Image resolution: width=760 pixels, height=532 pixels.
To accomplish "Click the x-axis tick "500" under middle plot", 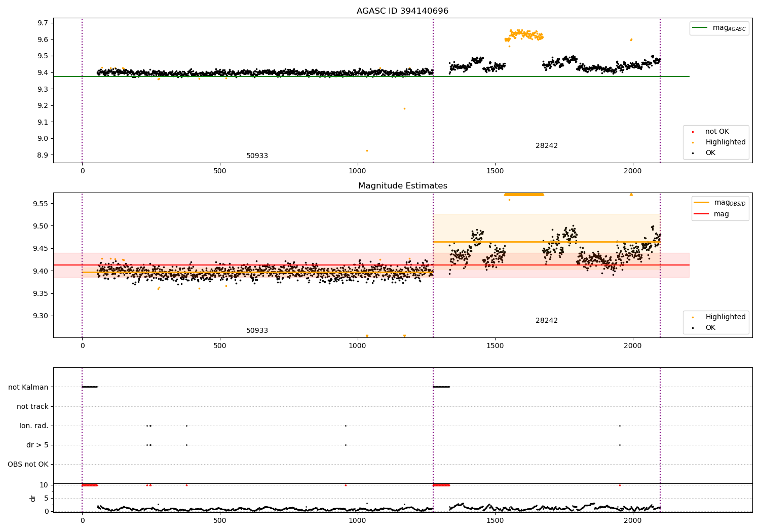I will [220, 346].
